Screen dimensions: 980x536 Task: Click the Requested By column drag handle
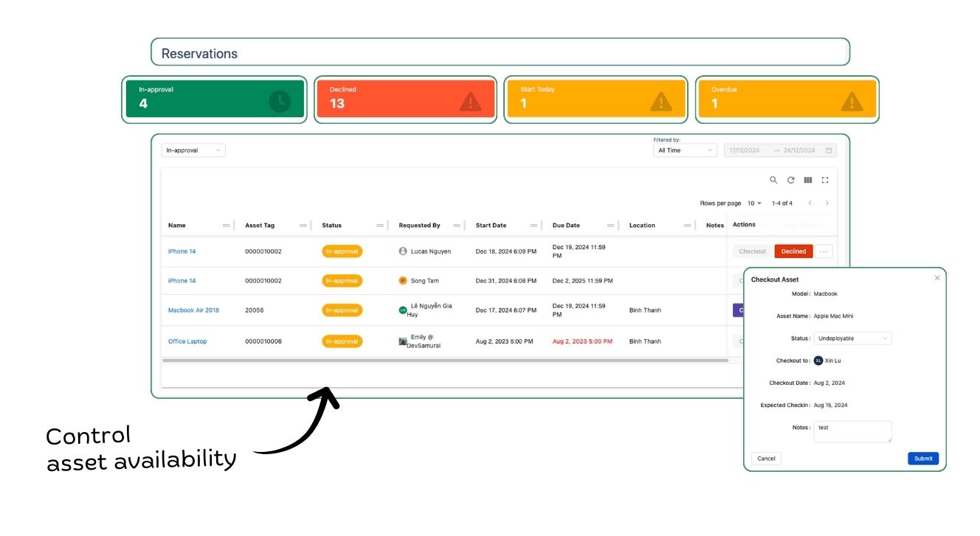click(x=457, y=226)
